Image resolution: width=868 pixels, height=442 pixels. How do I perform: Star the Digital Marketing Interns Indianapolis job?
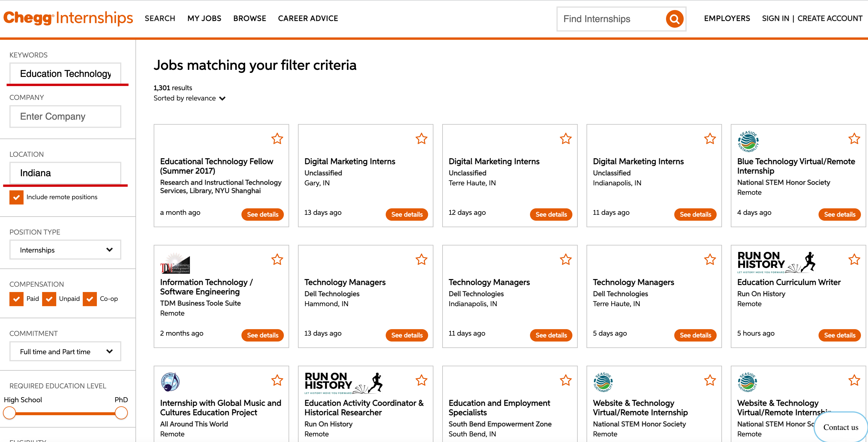pos(710,138)
